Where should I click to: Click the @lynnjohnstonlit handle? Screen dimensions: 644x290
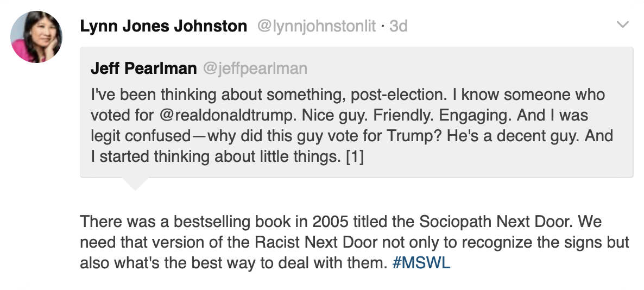pos(316,26)
